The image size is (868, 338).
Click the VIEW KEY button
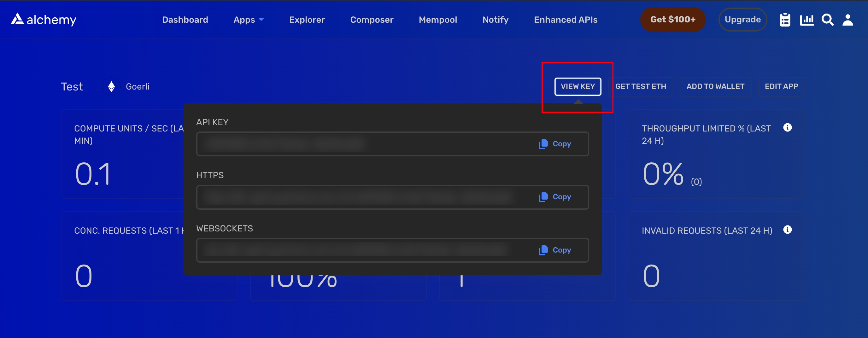point(578,87)
